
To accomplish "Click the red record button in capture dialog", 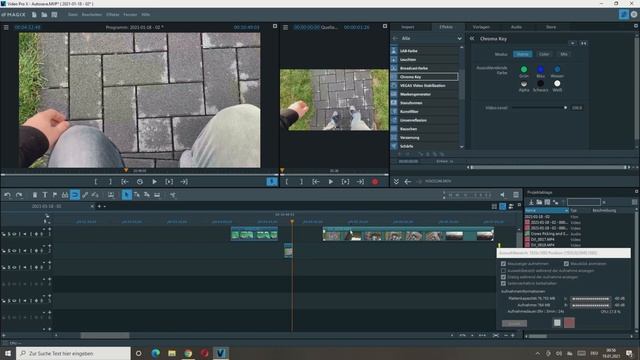I will pyautogui.click(x=569, y=323).
